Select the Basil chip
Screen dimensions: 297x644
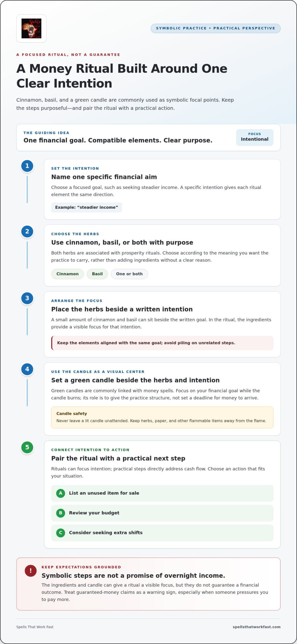coord(98,274)
